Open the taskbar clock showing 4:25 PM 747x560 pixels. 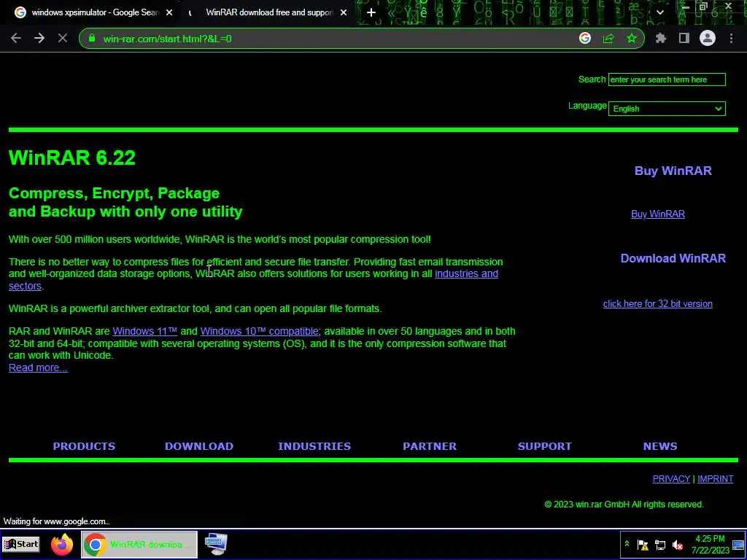(x=710, y=545)
